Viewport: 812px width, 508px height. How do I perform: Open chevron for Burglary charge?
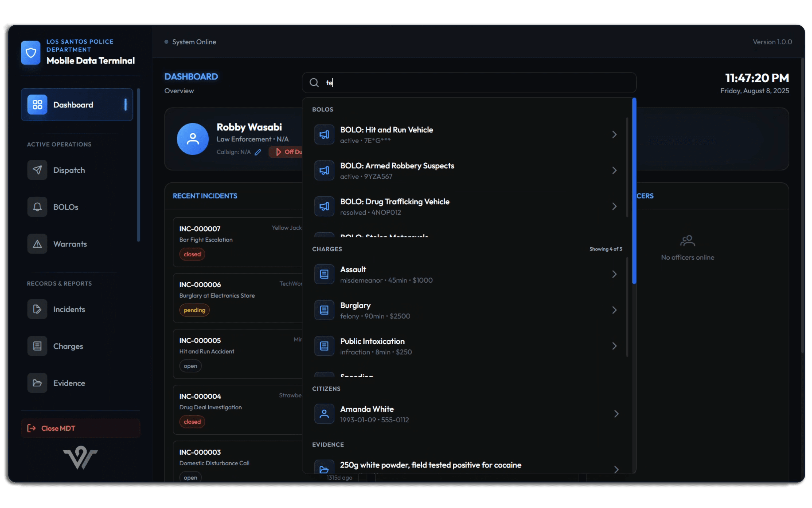[614, 310]
